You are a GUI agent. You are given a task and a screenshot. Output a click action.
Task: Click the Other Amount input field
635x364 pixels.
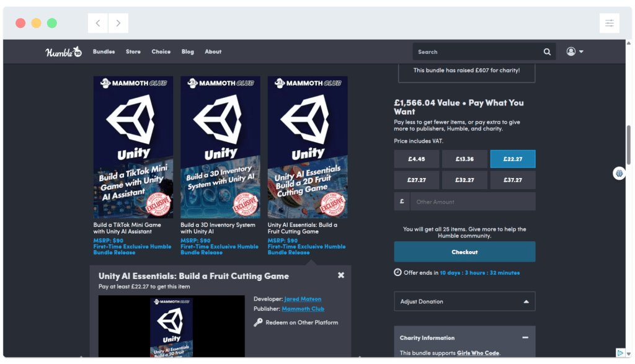(473, 202)
